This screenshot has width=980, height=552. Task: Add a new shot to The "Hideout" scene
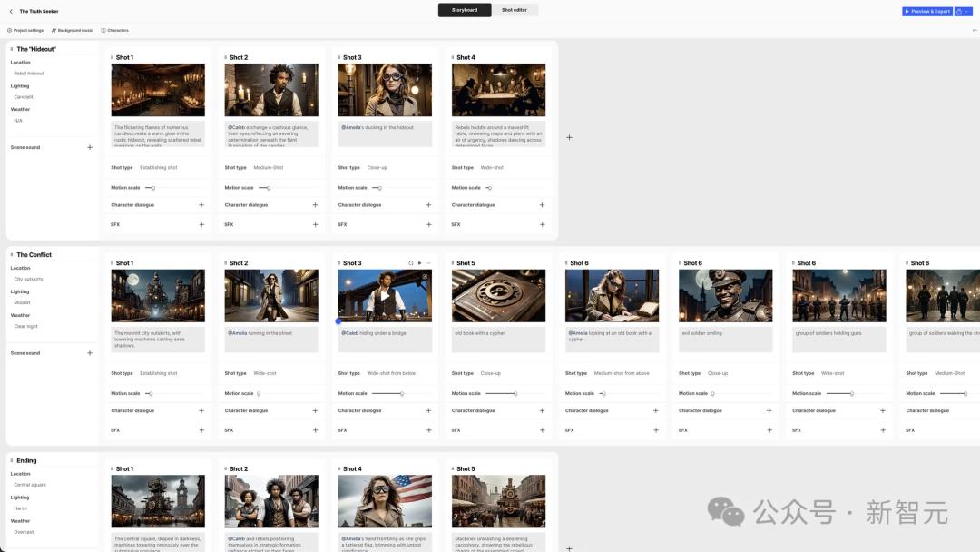[569, 137]
